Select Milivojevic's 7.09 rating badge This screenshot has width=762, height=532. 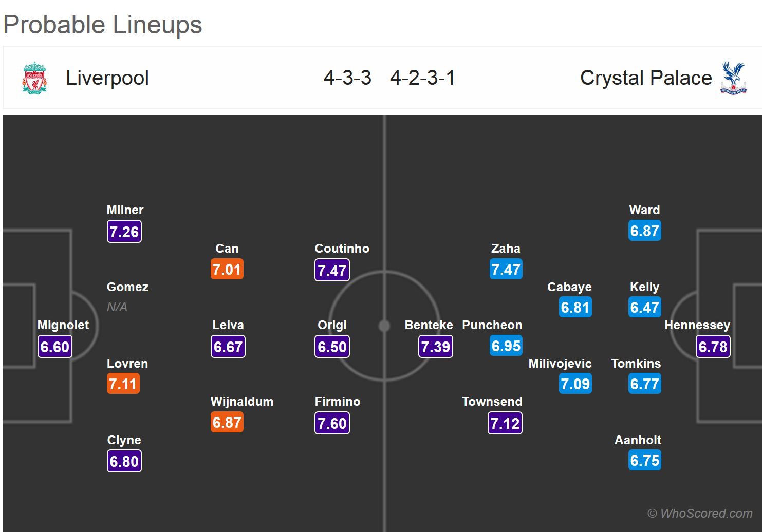(x=575, y=384)
